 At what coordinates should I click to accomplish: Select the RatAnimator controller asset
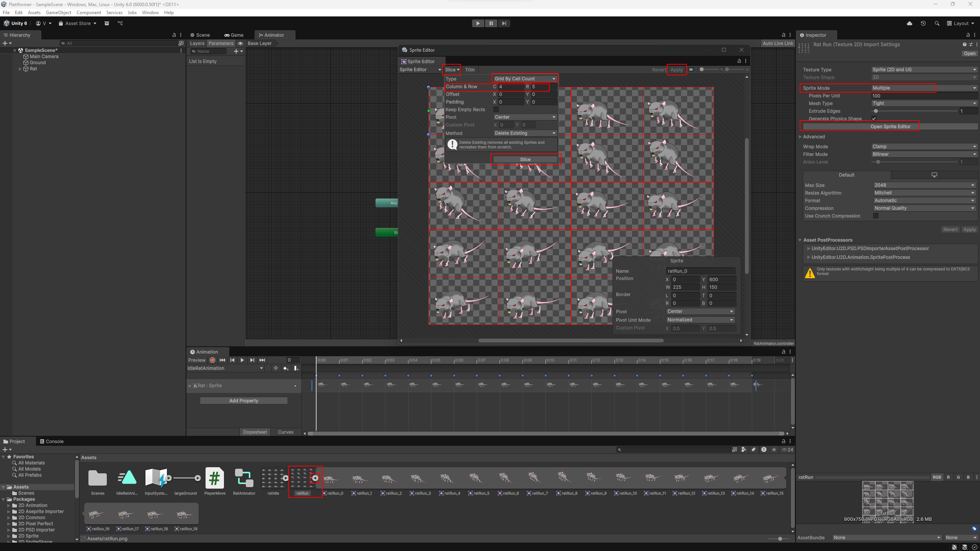click(x=244, y=481)
